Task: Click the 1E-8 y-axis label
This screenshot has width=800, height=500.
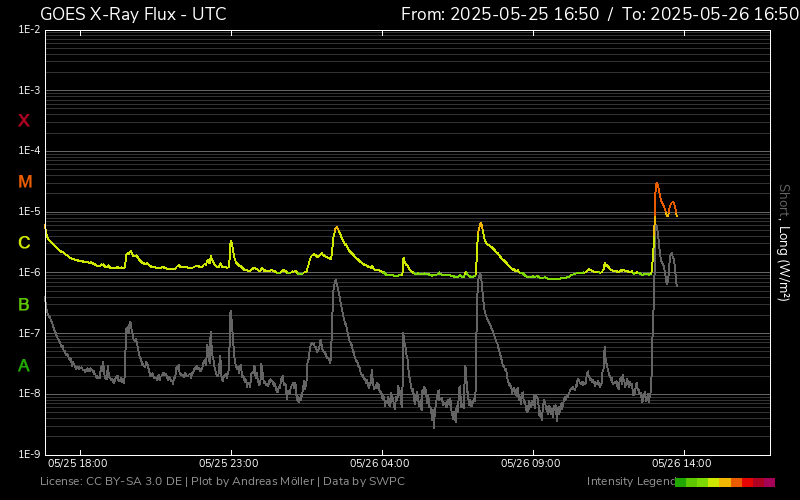Action: pyautogui.click(x=29, y=393)
